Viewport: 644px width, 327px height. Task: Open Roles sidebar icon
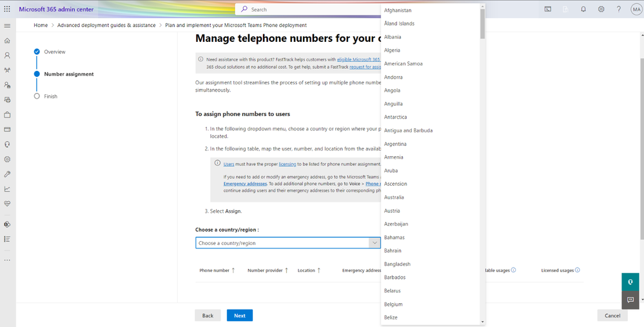point(7,85)
